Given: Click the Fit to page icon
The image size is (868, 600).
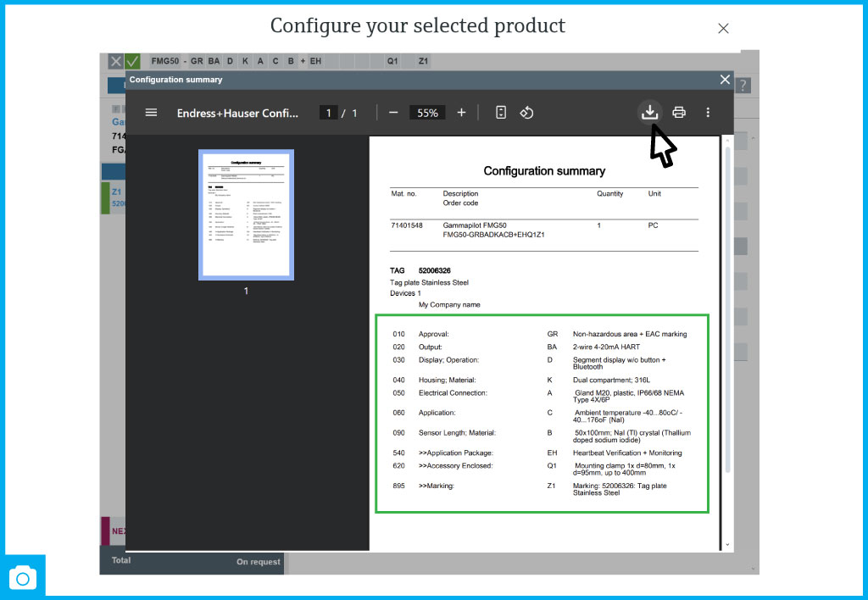Looking at the screenshot, I should pyautogui.click(x=501, y=113).
